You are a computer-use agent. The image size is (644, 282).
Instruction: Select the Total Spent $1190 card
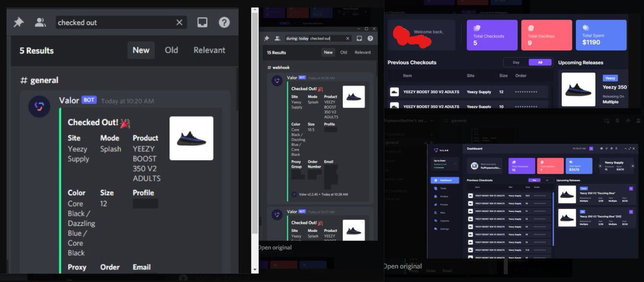601,35
